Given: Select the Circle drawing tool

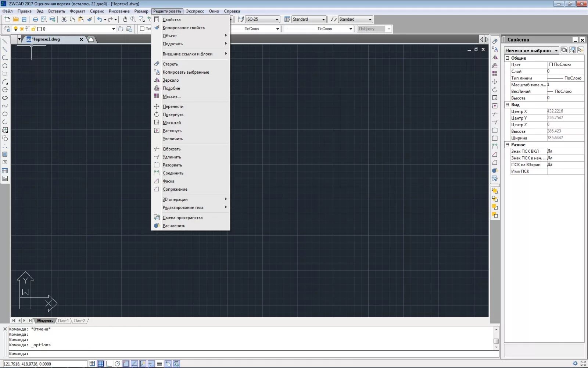Looking at the screenshot, I should coord(5,90).
